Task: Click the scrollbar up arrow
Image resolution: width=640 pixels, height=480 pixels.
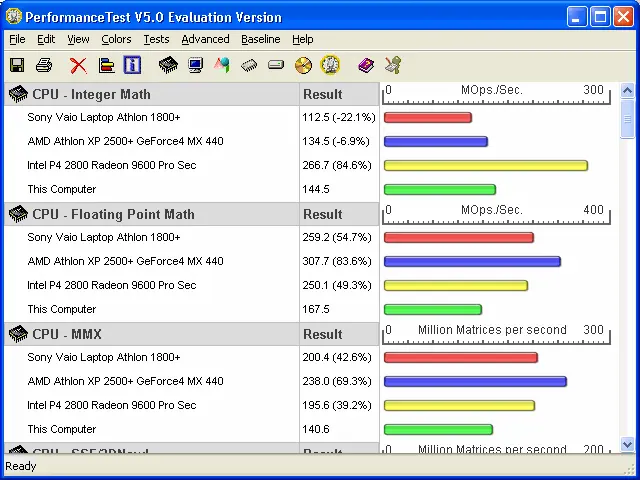Action: 627,90
